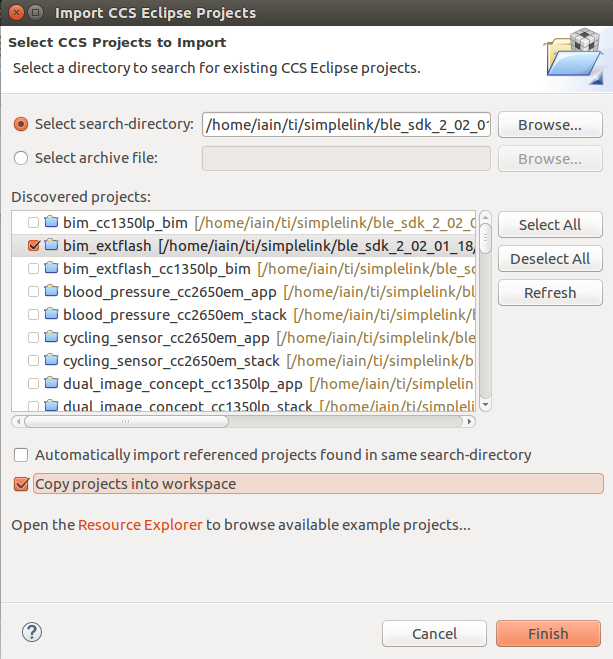This screenshot has width=613, height=659.
Task: Enable automatically import referenced projects
Action: point(21,455)
